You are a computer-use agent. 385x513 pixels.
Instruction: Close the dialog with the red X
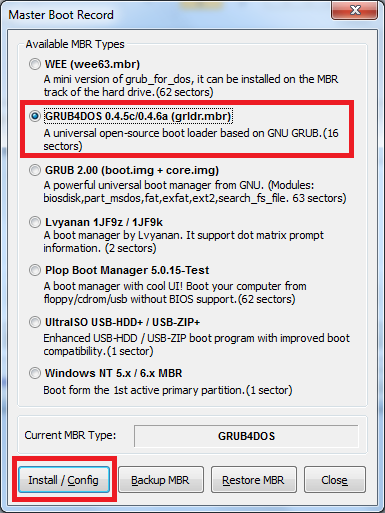point(354,10)
